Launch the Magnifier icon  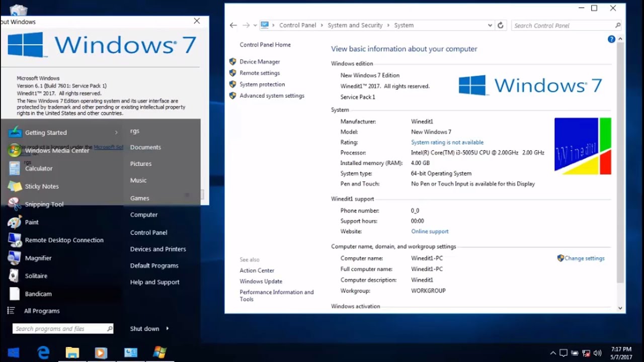pos(15,258)
